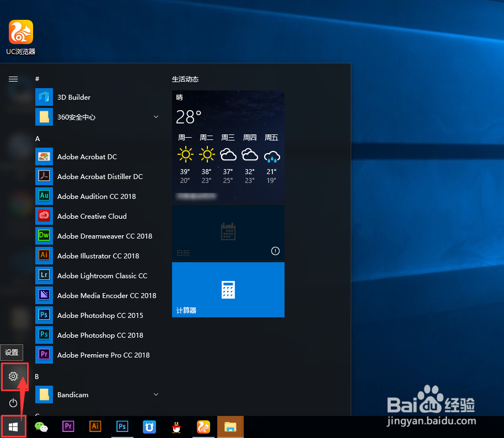Click the power button in Start menu
504x438 pixels.
click(13, 403)
